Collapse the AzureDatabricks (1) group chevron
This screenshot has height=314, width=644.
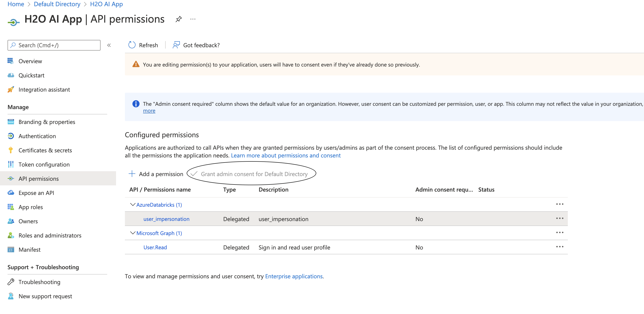pos(133,205)
